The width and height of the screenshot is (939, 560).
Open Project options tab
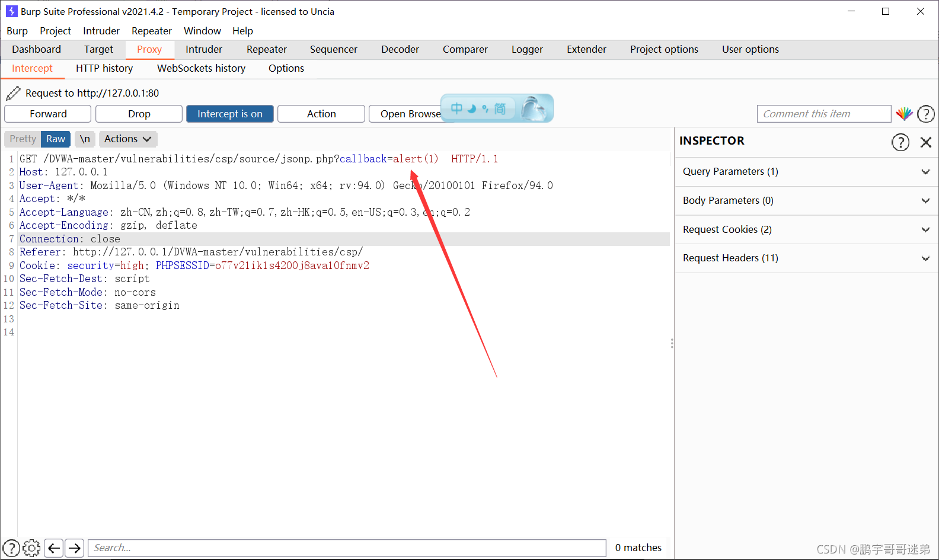pos(664,50)
